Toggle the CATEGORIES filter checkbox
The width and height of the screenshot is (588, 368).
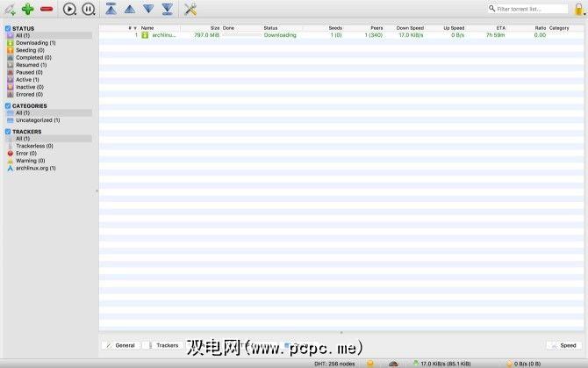(x=8, y=105)
